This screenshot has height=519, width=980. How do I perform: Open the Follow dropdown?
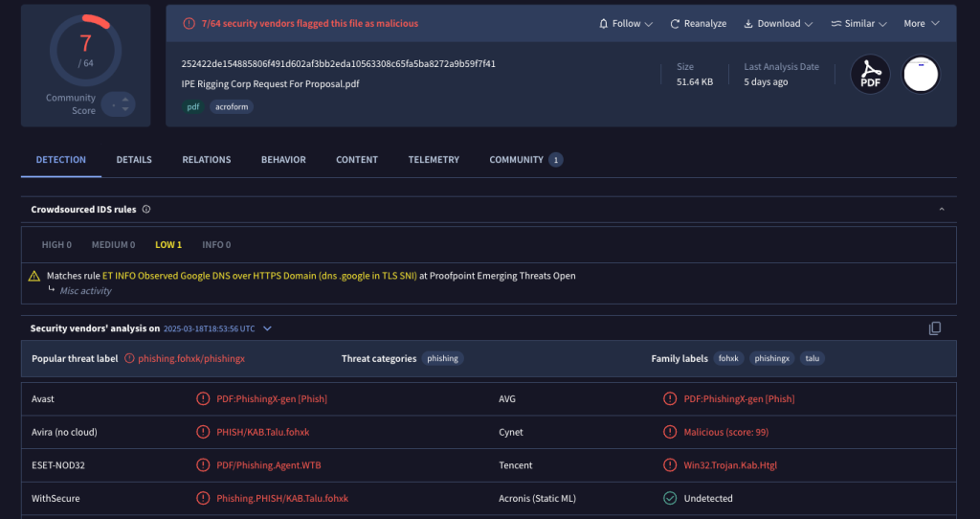click(x=626, y=24)
